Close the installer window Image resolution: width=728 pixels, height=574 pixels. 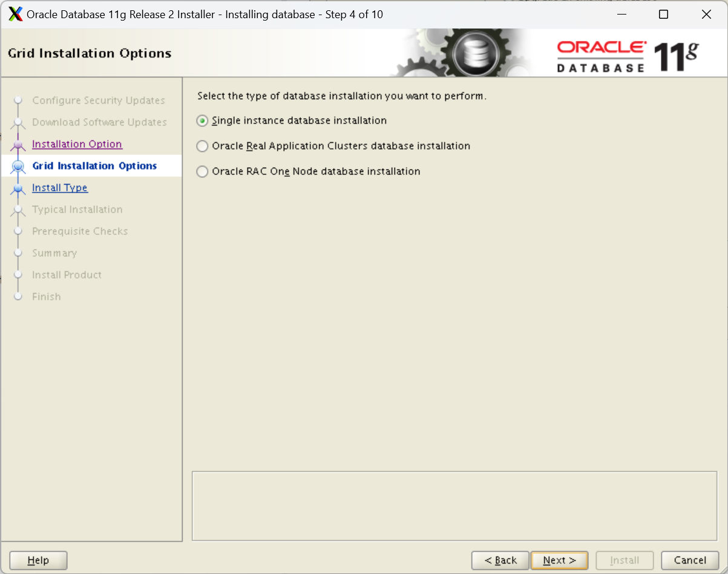coord(706,15)
